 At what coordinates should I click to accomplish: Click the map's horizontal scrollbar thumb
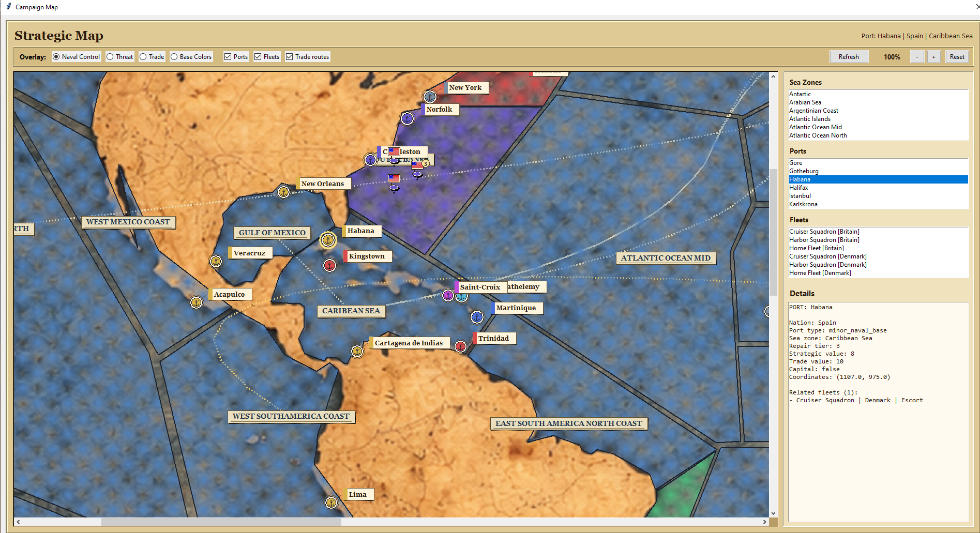[x=221, y=522]
